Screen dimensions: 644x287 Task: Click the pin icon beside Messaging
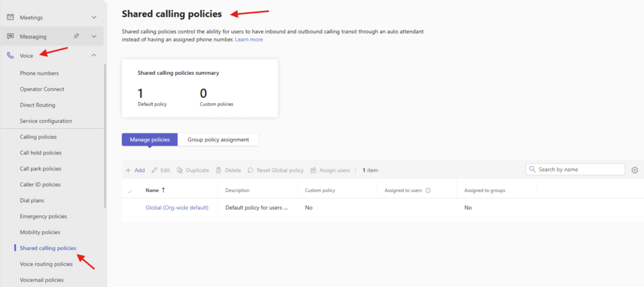click(x=76, y=36)
